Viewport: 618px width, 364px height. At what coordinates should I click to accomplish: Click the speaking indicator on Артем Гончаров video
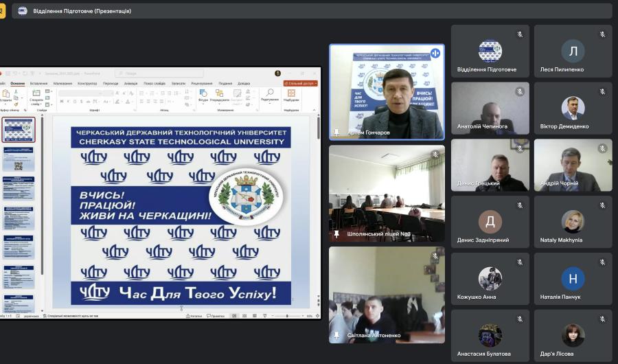[435, 53]
